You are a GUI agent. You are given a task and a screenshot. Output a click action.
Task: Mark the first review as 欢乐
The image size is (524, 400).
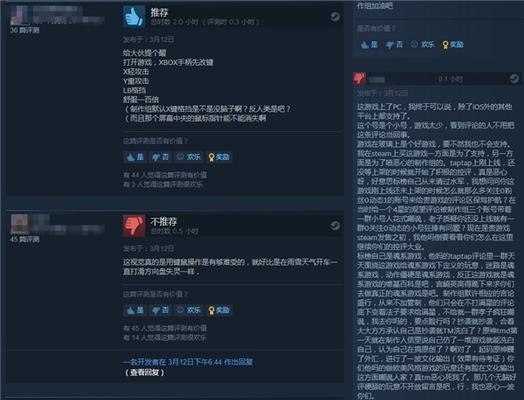[x=189, y=157]
